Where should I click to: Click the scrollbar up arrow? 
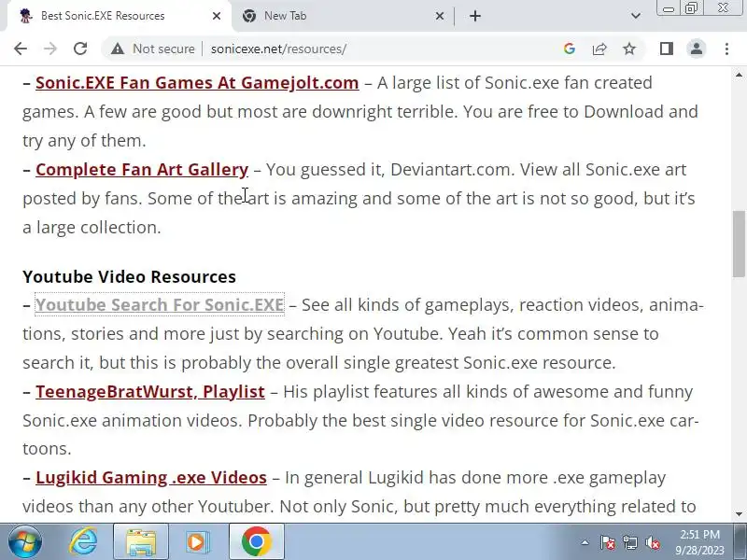739,75
